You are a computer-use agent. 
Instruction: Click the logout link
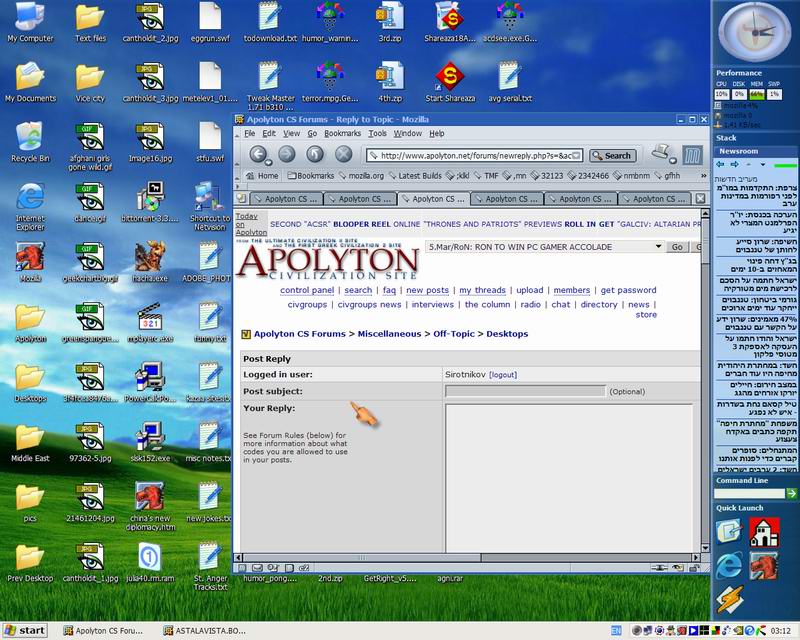(503, 374)
